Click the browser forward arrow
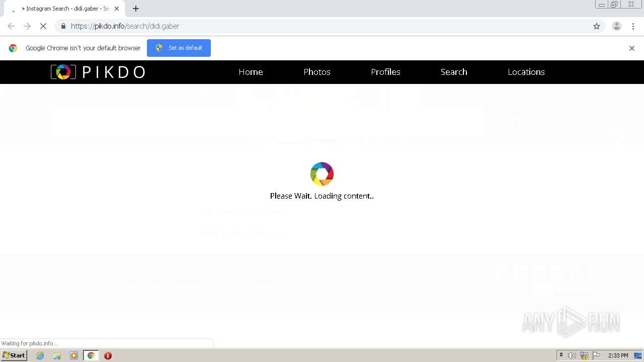 coord(27,26)
